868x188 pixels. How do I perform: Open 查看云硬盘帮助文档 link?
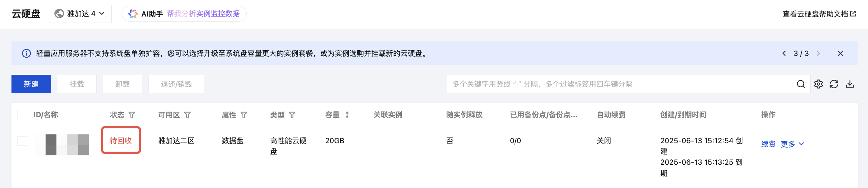coord(819,14)
